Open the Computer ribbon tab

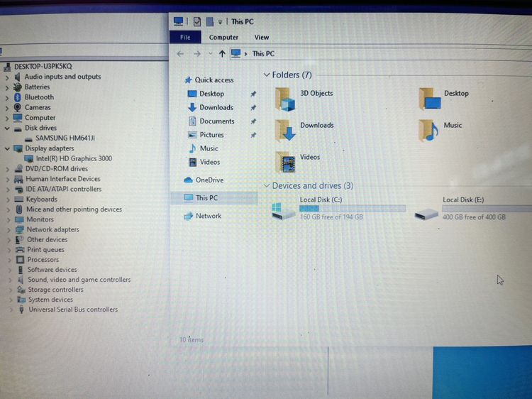pos(223,38)
